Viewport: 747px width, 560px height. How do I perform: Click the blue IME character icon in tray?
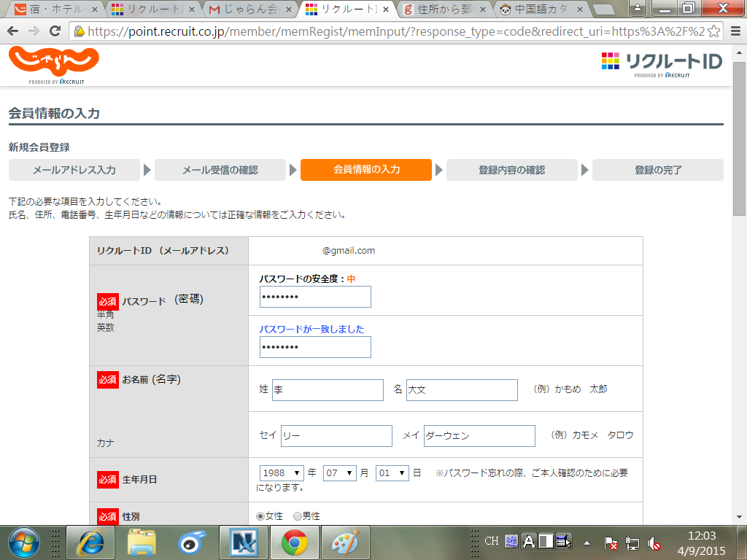(511, 541)
